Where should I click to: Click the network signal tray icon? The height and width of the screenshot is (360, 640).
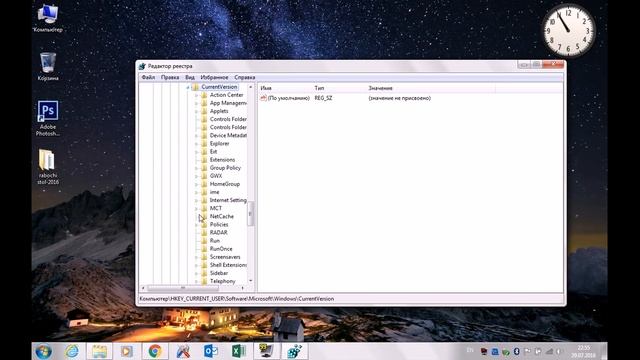click(x=549, y=351)
